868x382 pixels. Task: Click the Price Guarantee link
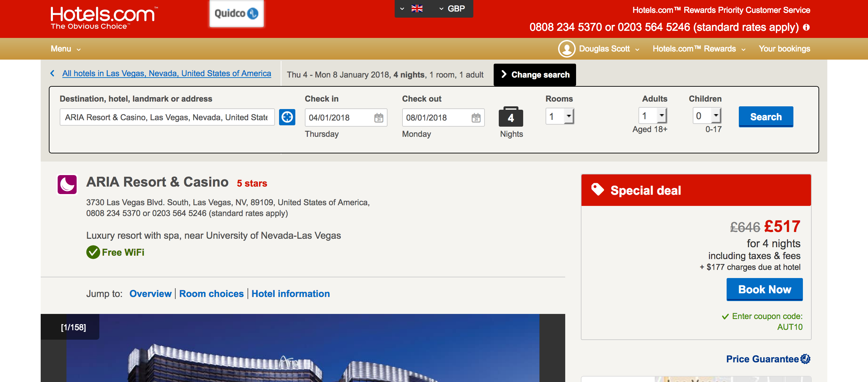click(x=762, y=359)
